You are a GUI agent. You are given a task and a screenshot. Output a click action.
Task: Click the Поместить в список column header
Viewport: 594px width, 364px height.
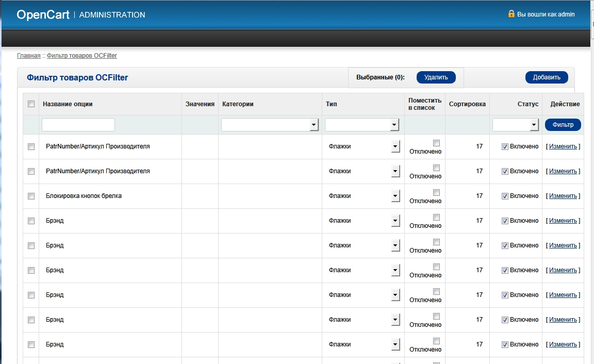(425, 104)
